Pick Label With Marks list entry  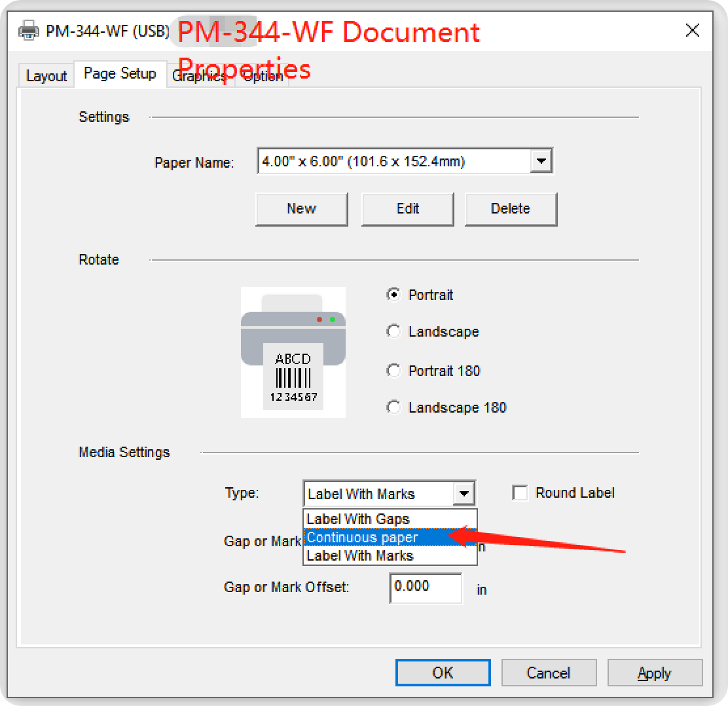click(x=390, y=555)
